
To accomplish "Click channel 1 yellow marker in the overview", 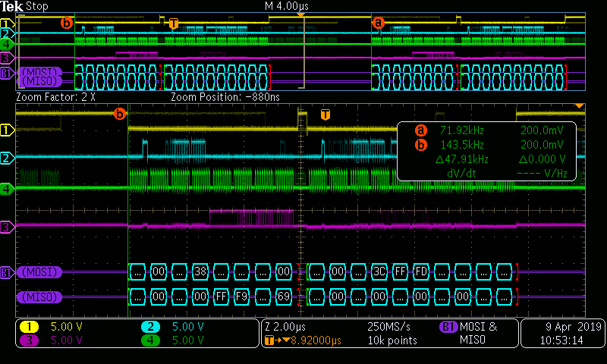I will click(7, 24).
